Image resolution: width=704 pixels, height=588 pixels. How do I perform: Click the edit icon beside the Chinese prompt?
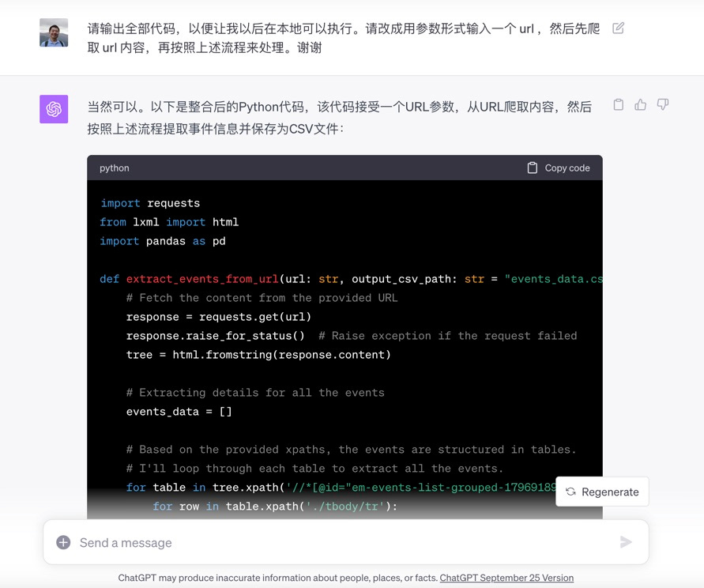pos(617,27)
